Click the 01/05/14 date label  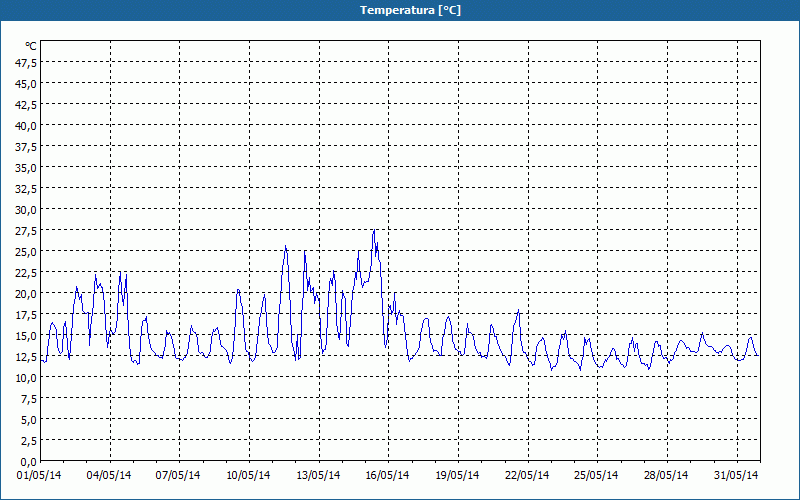(x=39, y=476)
